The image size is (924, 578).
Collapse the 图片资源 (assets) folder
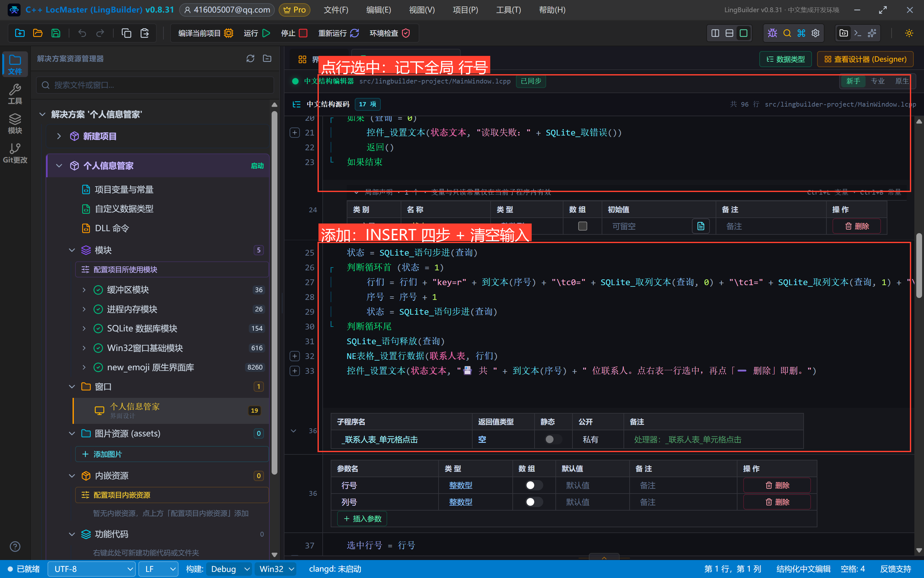(x=72, y=433)
